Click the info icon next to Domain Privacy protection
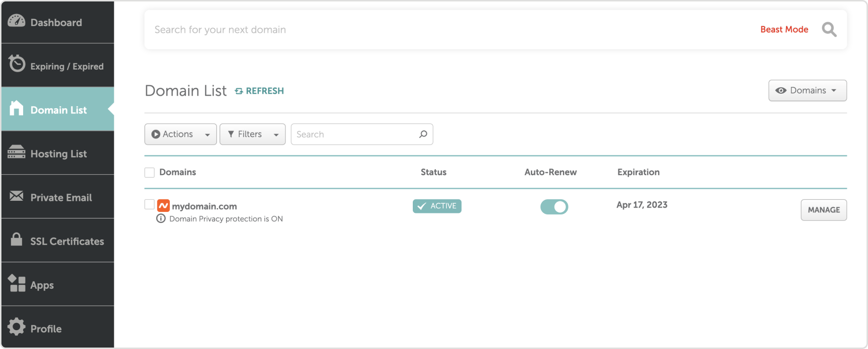868x349 pixels. click(161, 219)
